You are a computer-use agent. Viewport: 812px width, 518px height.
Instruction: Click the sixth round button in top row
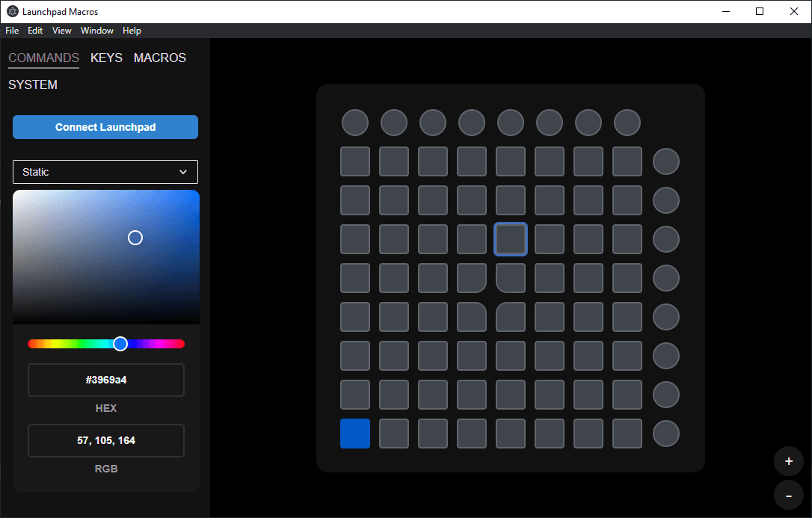[550, 123]
